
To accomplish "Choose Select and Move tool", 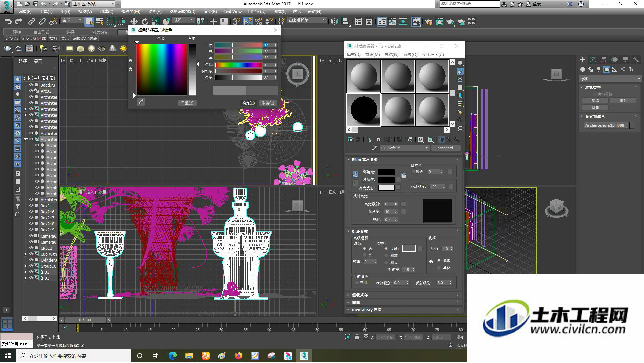I will point(134,22).
